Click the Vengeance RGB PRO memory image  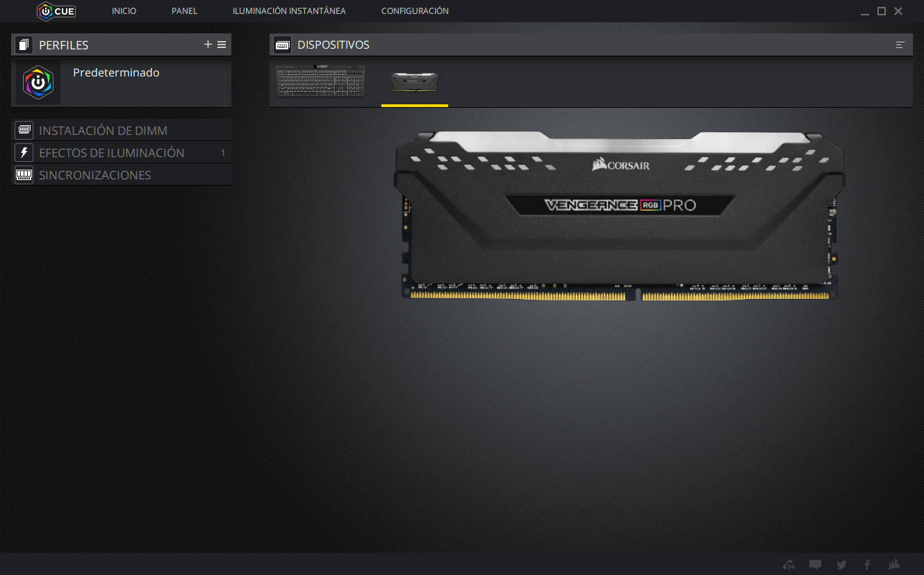tap(620, 216)
